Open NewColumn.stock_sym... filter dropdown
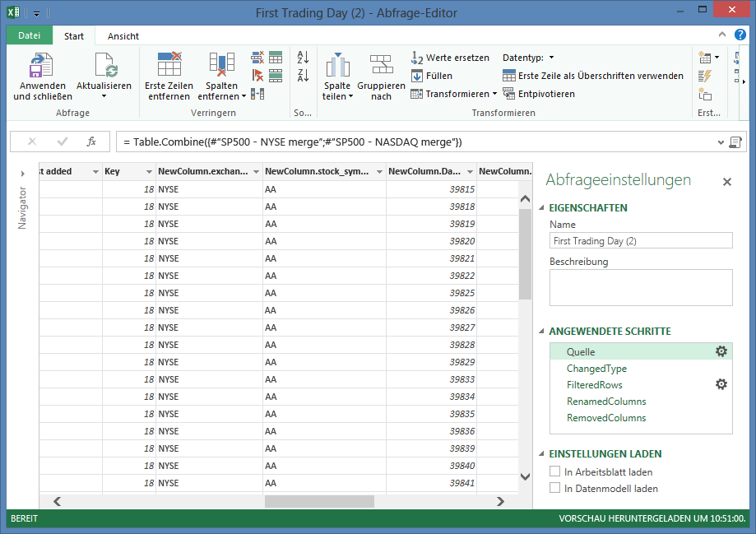756x534 pixels. [379, 172]
